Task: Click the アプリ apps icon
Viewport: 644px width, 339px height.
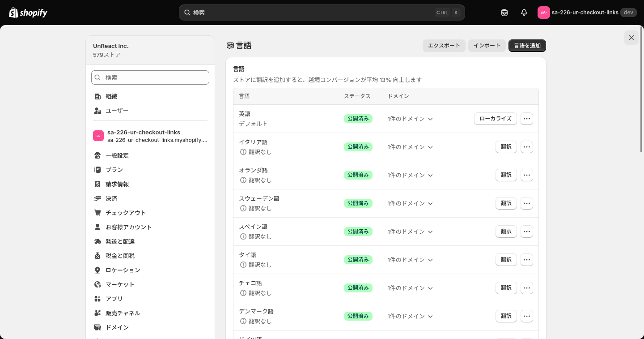Action: (97, 299)
